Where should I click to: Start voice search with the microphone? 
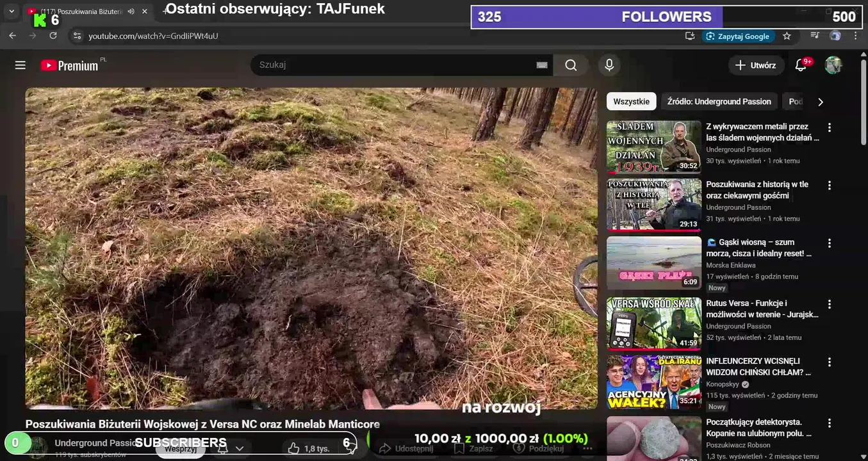(x=609, y=65)
